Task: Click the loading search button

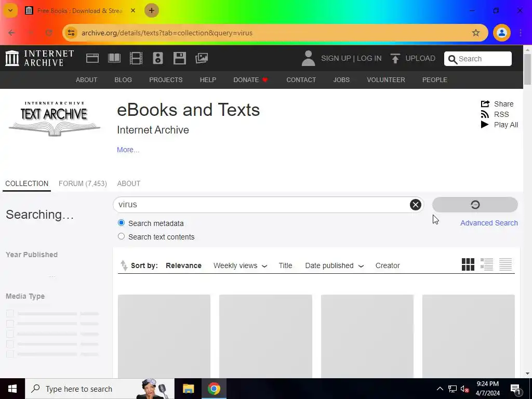Action: coord(475,205)
